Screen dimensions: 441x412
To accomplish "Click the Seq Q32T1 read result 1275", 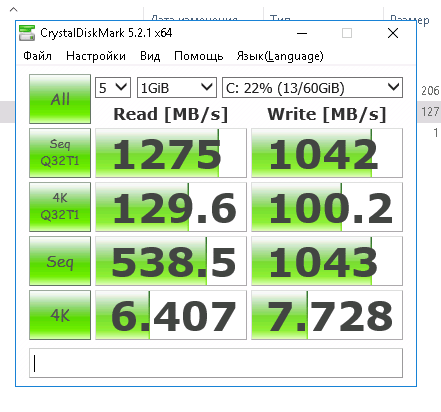I will [x=171, y=153].
